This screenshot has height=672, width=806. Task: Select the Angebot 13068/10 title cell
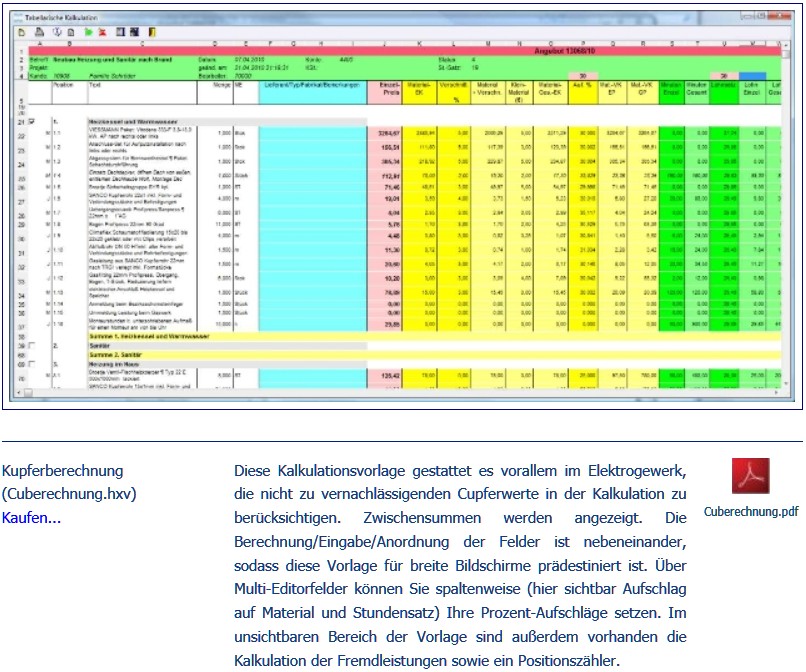point(565,51)
